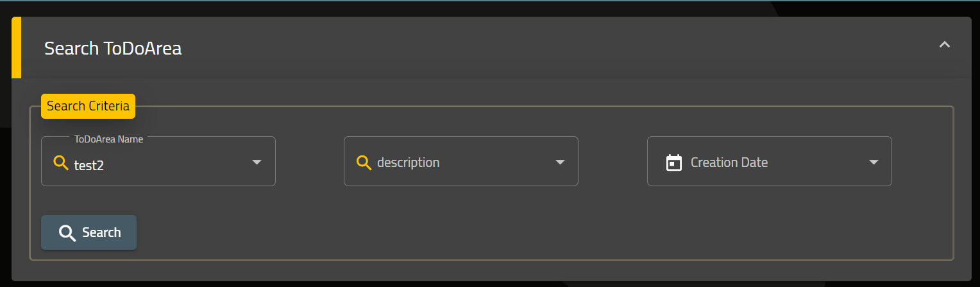Click the magnifier icon on the Search button

(x=67, y=232)
